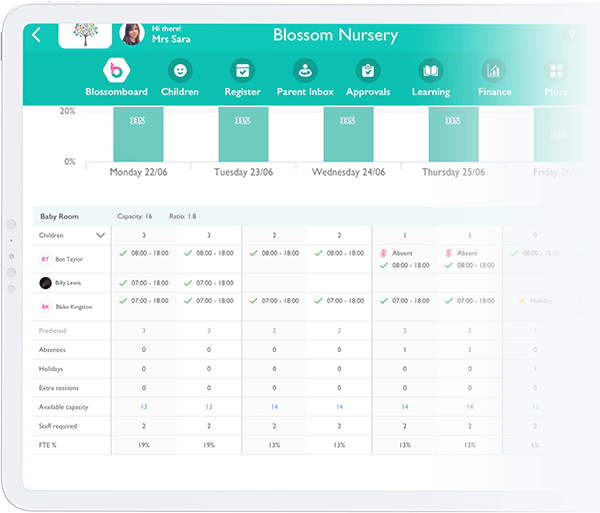Open the Finance chart icon
The height and width of the screenshot is (513, 600).
tap(493, 70)
